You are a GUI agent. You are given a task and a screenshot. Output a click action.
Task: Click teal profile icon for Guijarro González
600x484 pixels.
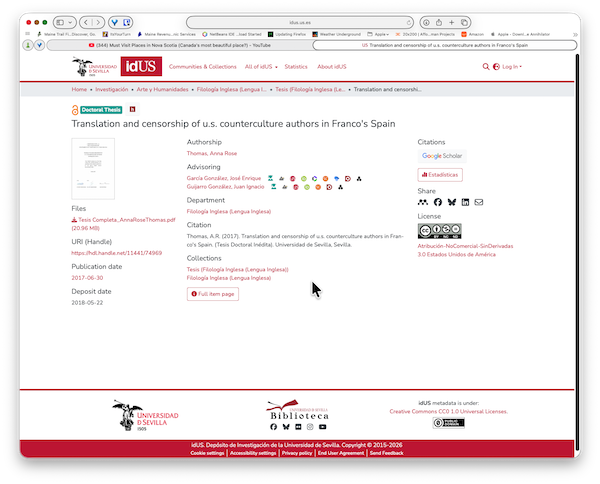click(274, 187)
